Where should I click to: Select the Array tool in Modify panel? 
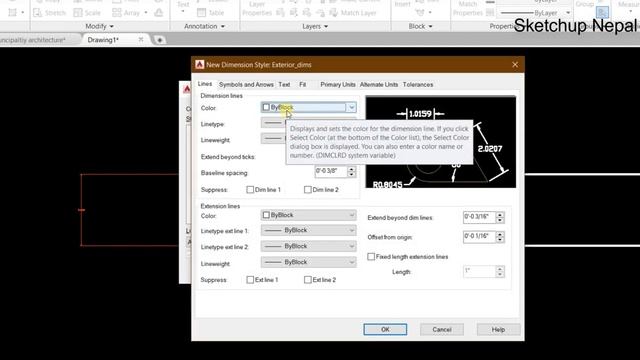coord(126,13)
